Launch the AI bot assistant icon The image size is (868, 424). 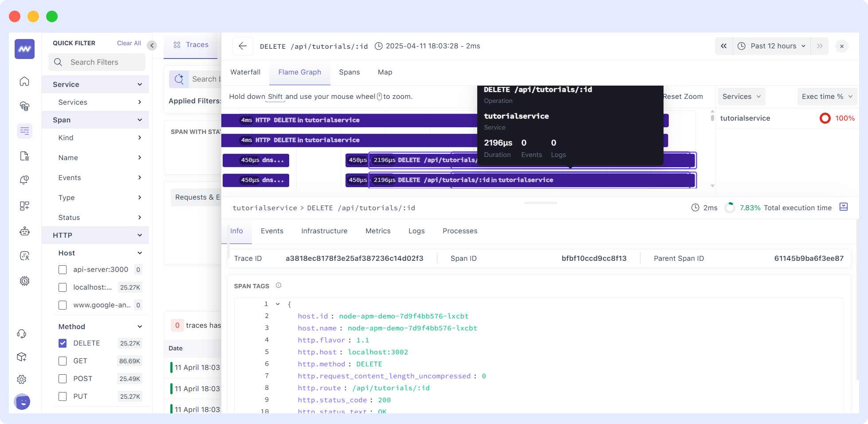(x=24, y=231)
